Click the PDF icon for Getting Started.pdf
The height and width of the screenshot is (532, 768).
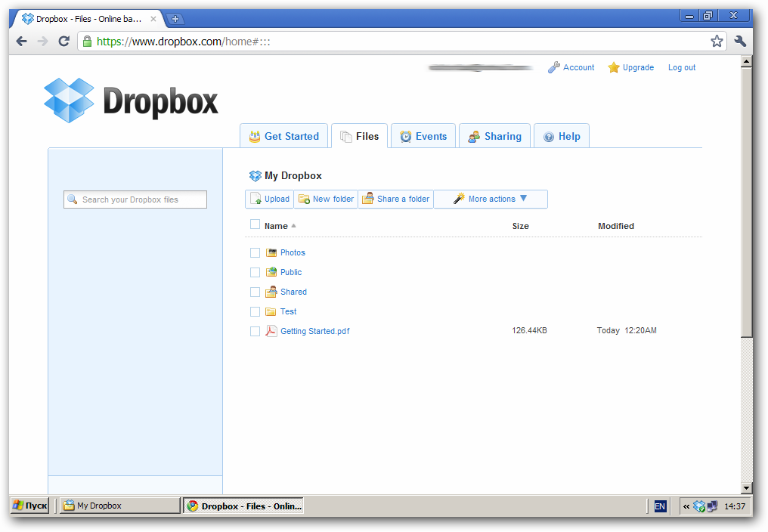[x=271, y=331]
